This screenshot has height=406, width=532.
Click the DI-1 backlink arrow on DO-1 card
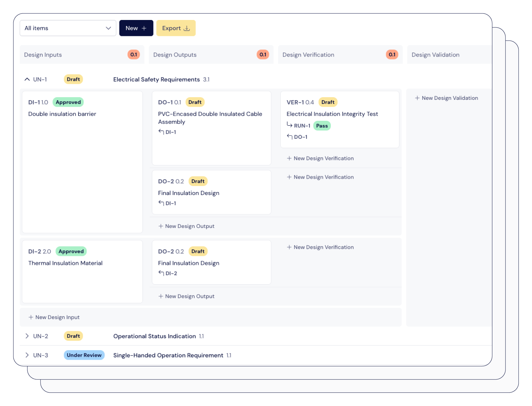[161, 132]
